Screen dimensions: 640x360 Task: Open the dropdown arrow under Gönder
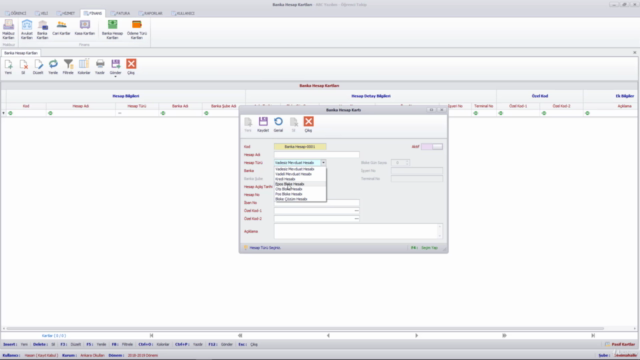116,76
